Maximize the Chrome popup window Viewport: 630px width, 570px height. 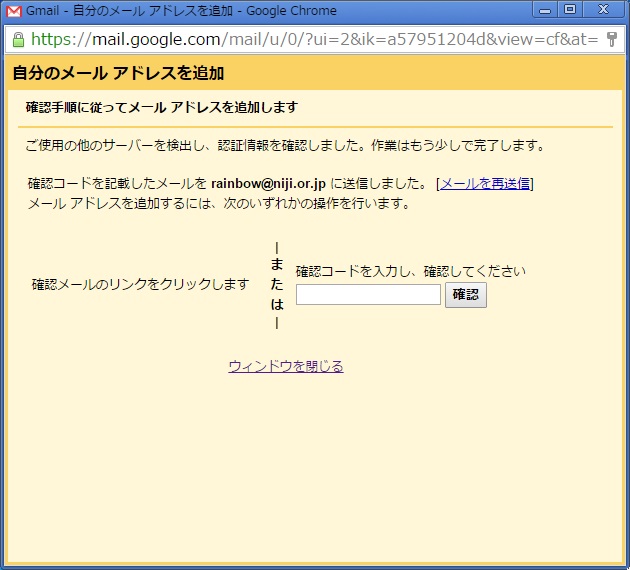(x=570, y=10)
